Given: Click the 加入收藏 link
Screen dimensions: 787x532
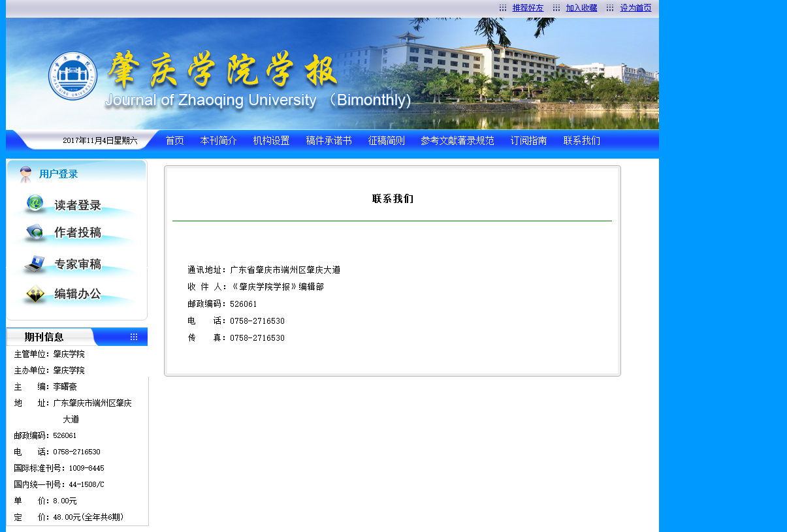Looking at the screenshot, I should point(581,8).
